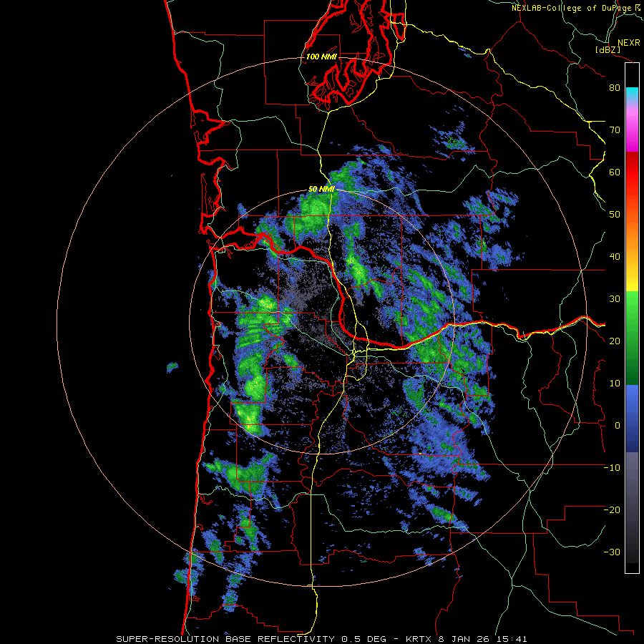Click the 20 value on color scale

point(615,341)
